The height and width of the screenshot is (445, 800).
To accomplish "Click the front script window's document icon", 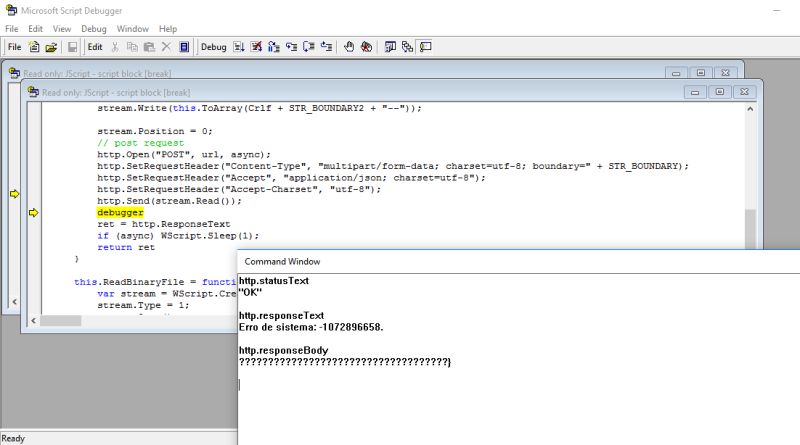I will tap(34, 92).
